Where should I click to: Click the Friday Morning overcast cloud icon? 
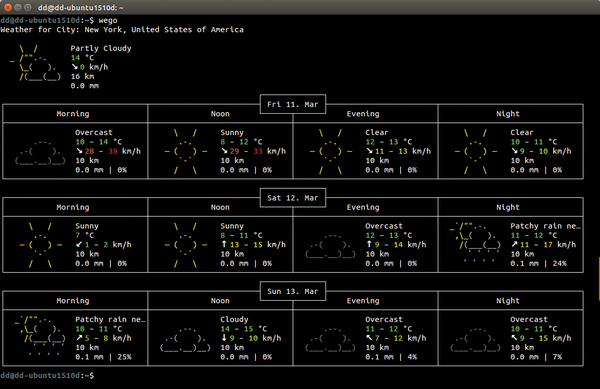40,152
